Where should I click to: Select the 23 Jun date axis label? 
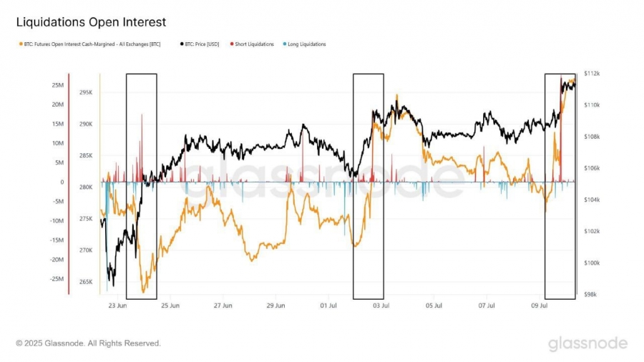tap(117, 305)
